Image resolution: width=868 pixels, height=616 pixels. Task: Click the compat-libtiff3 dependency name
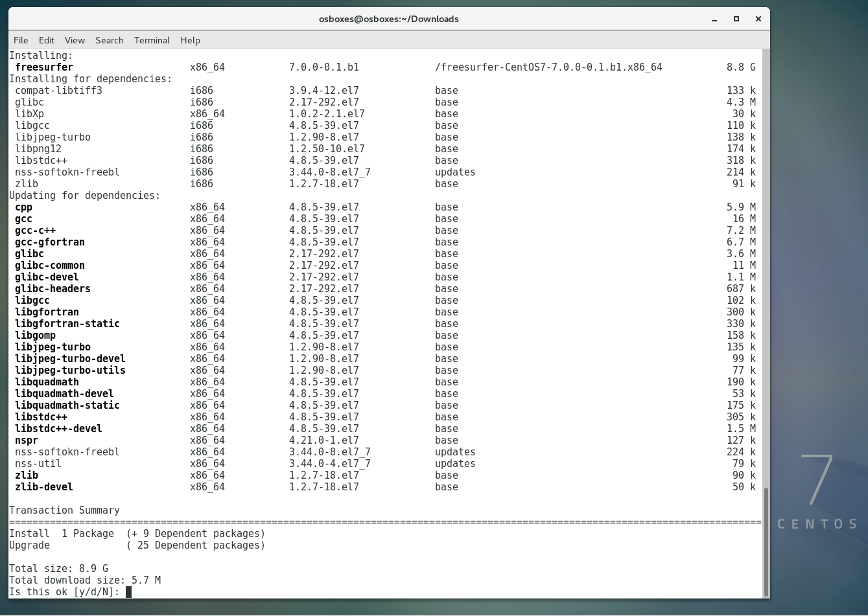pyautogui.click(x=58, y=91)
